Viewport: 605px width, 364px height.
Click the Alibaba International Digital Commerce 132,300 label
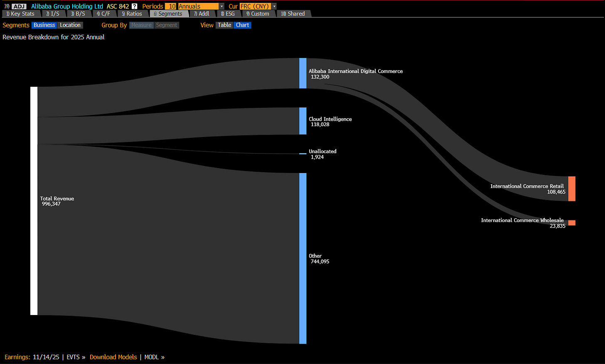[x=356, y=74]
